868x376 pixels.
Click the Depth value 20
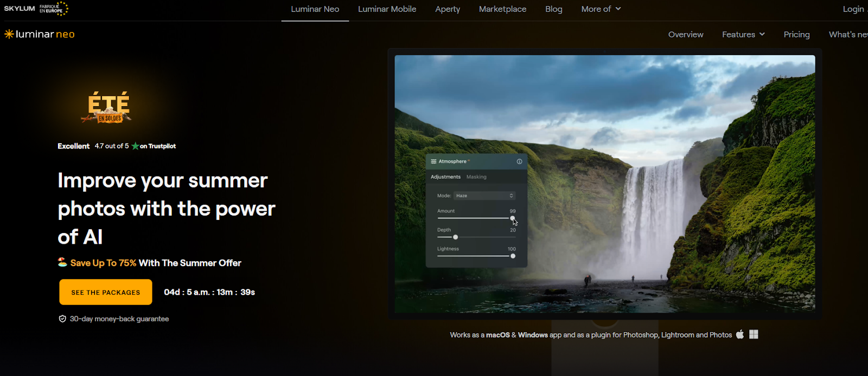point(513,230)
